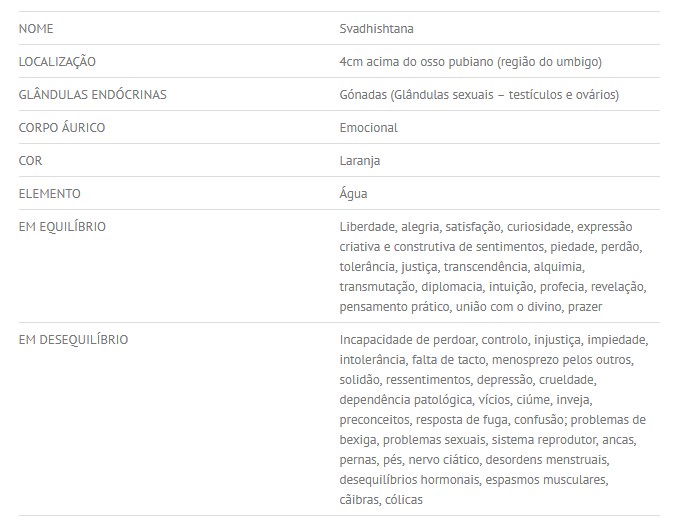Image resolution: width=686 pixels, height=523 pixels.
Task: Click the NOME row label
Action: point(36,28)
